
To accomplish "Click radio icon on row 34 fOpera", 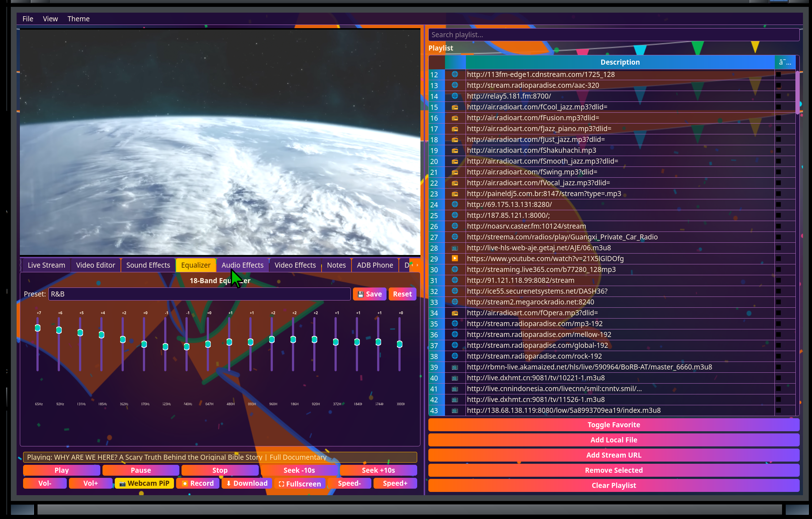I will [x=455, y=313].
